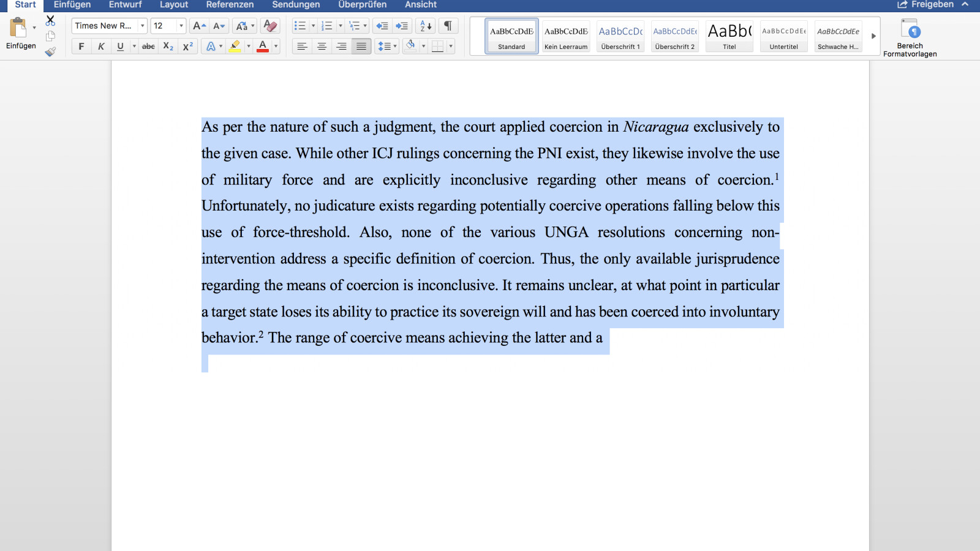The image size is (980, 551).
Task: Expand the styles gallery arrow
Action: pyautogui.click(x=873, y=36)
